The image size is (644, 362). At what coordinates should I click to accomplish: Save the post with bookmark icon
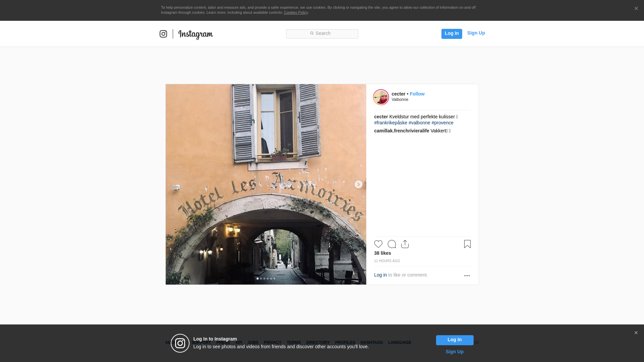pyautogui.click(x=467, y=244)
